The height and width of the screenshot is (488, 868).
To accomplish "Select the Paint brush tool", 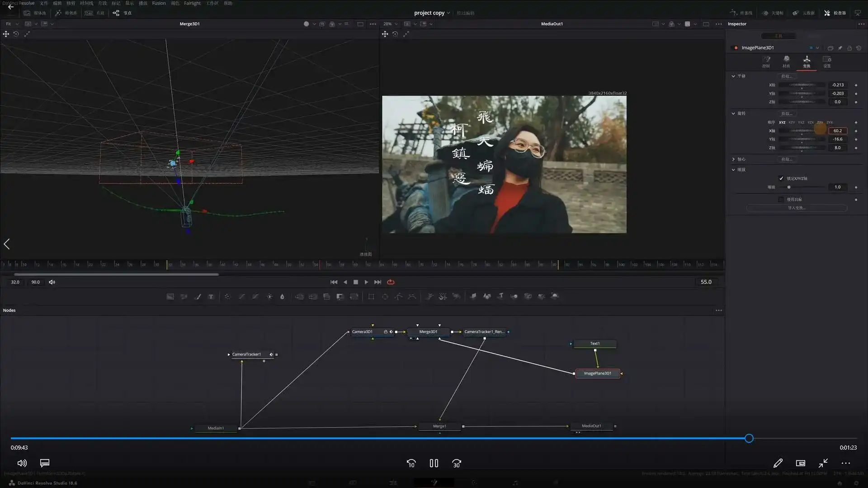I will [198, 297].
